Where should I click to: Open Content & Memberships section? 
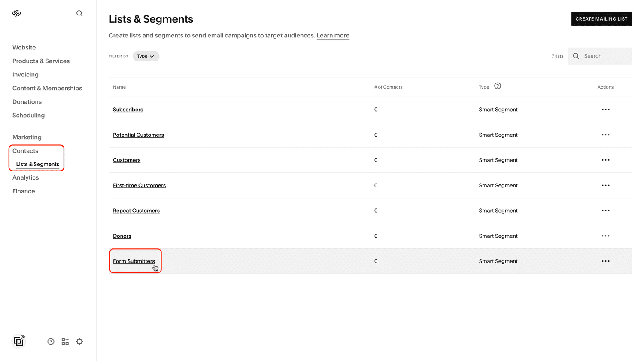point(47,88)
